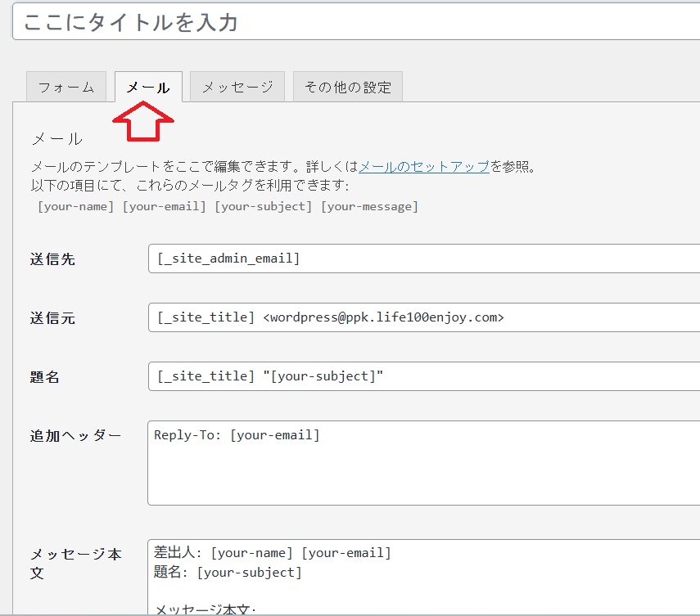Focus the 題名 input field
The width and height of the screenshot is (700, 616).
click(x=424, y=376)
